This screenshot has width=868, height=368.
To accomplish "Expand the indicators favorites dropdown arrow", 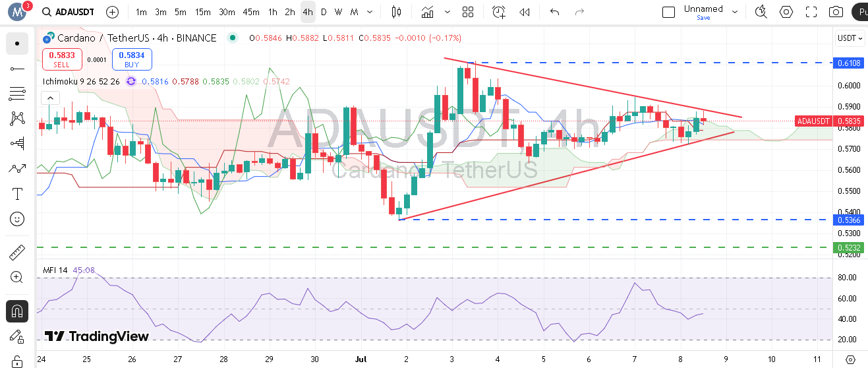I will [448, 12].
